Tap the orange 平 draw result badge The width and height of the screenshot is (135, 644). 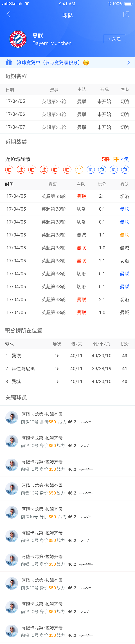tap(79, 170)
